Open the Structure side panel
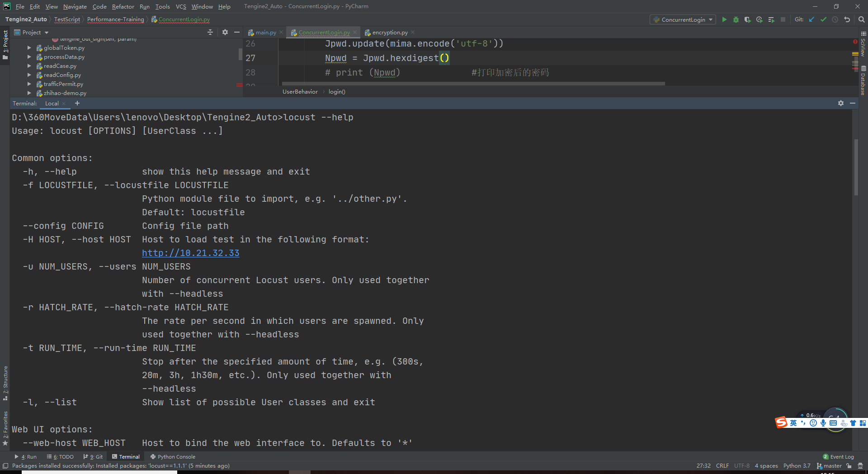The height and width of the screenshot is (474, 868). (x=5, y=383)
